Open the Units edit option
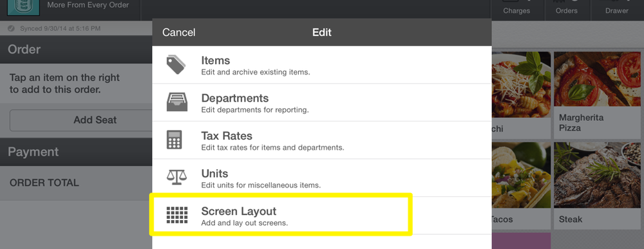This screenshot has width=644, height=249. (x=321, y=178)
